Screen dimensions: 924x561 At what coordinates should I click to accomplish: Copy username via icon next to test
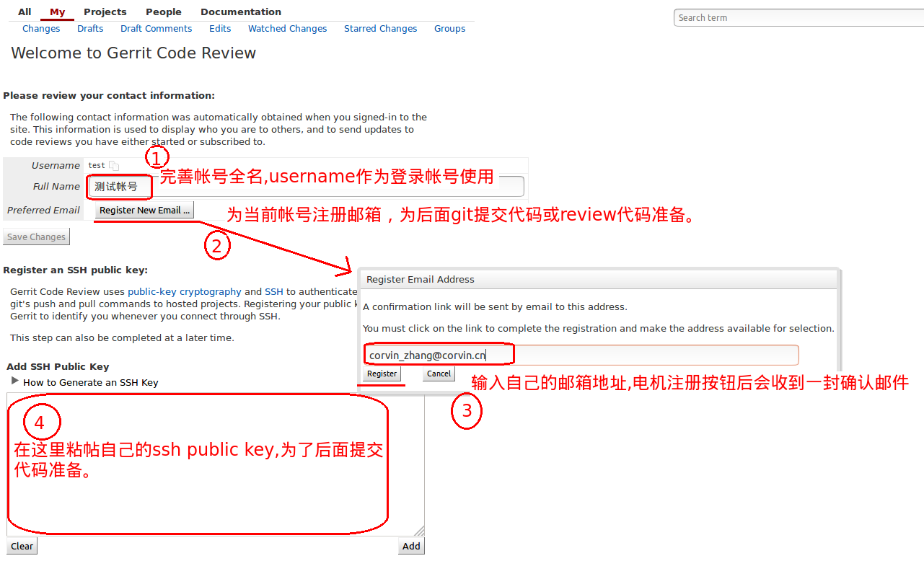(x=113, y=166)
